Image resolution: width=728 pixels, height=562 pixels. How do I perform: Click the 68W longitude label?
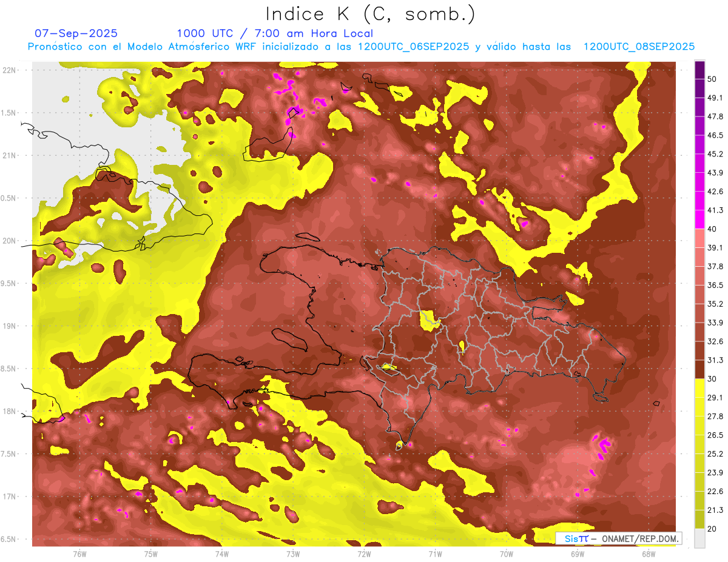click(649, 554)
